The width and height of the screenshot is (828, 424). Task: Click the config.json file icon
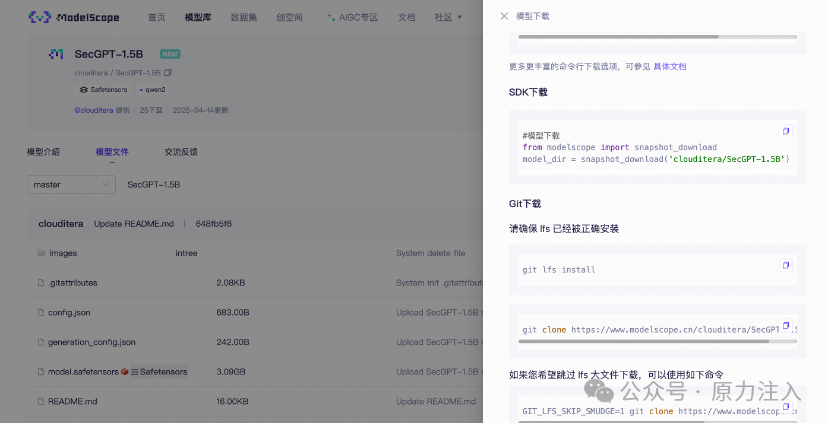[41, 313]
